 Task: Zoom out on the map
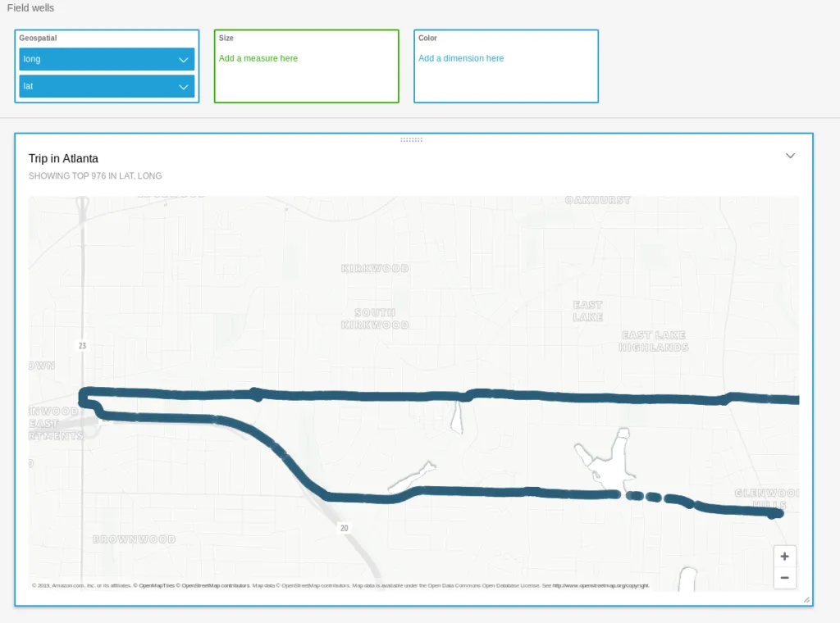784,578
